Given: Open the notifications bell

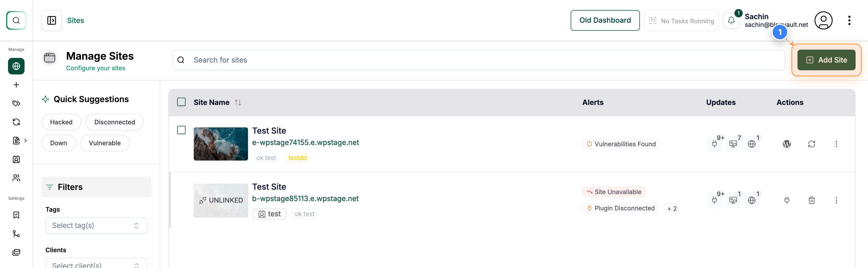Looking at the screenshot, I should (x=731, y=20).
